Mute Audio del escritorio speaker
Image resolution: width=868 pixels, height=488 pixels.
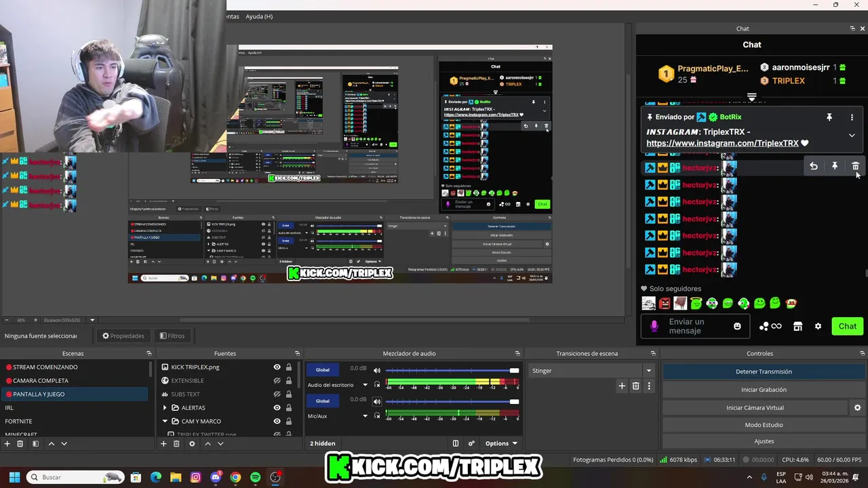(x=377, y=370)
